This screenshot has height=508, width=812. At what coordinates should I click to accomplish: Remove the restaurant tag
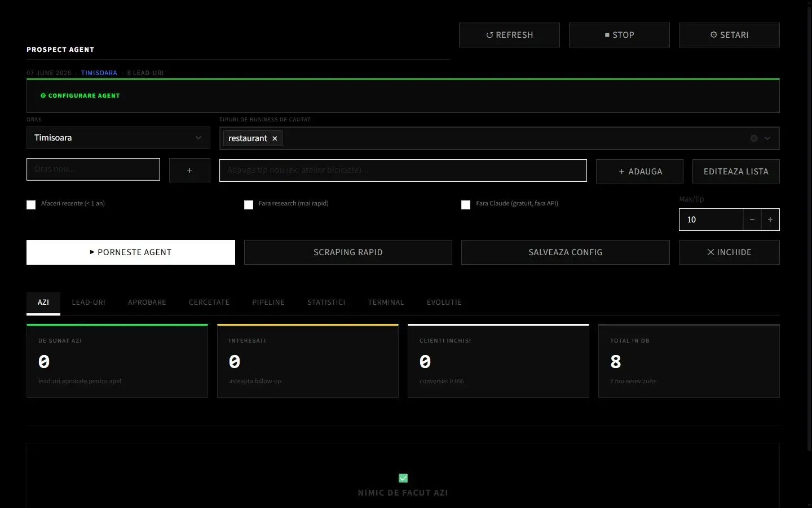tap(275, 138)
